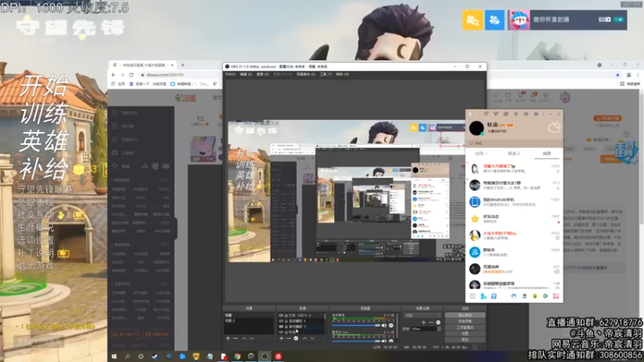Click 退出游戏 in Overwatch menu
This screenshot has width=644, height=362.
(x=35, y=265)
